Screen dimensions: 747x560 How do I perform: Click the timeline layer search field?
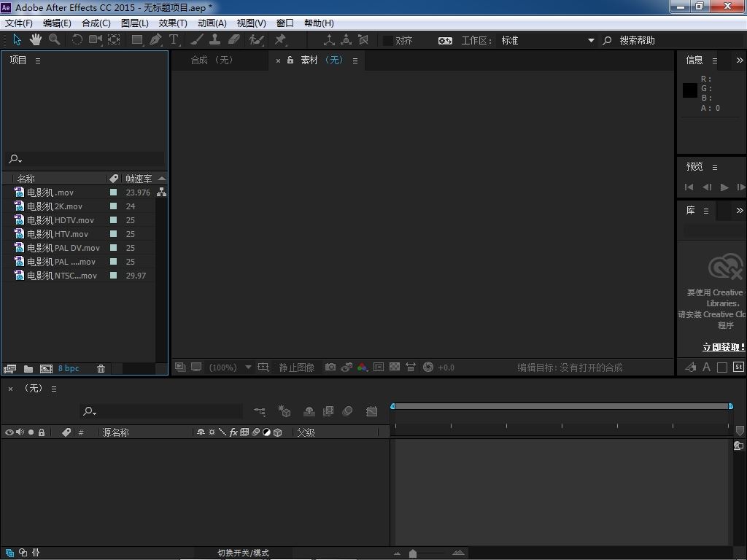161,411
